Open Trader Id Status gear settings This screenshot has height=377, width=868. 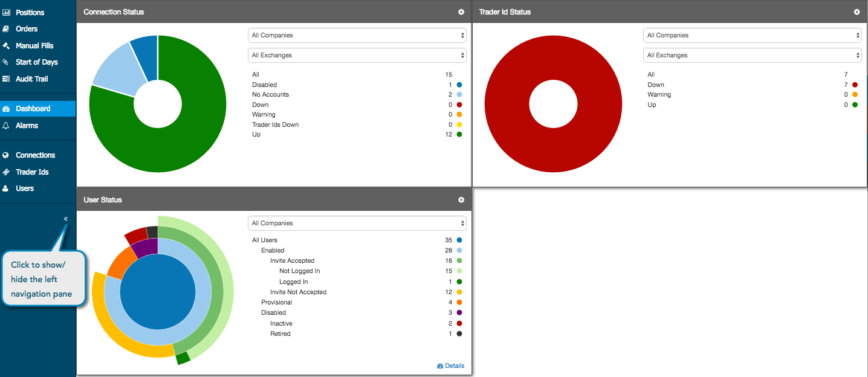[x=857, y=12]
